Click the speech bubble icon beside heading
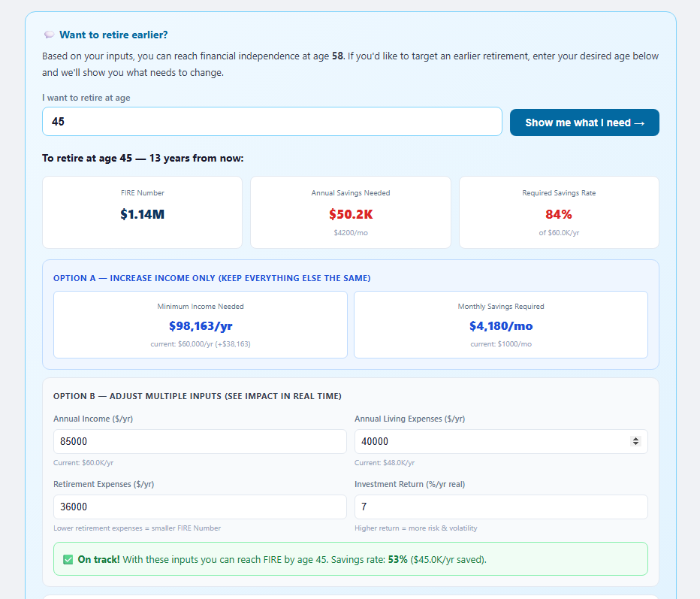Image resolution: width=700 pixels, height=599 pixels. 49,35
